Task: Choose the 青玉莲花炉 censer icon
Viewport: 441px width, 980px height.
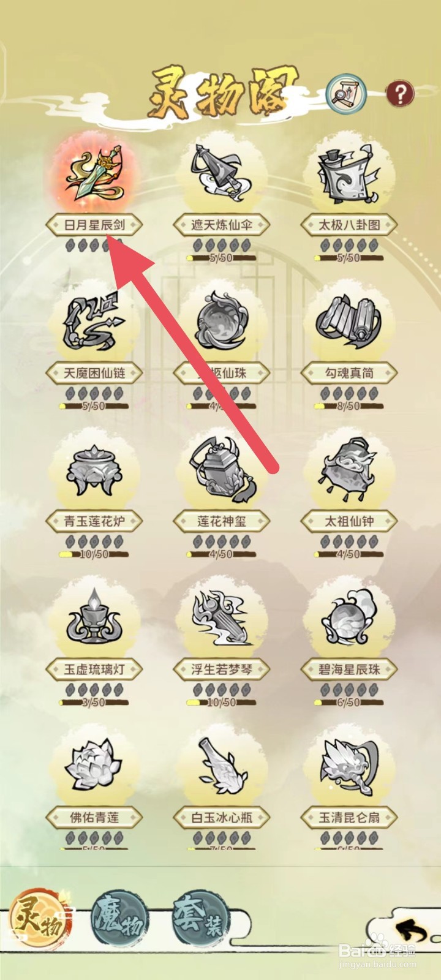Action: [94, 470]
